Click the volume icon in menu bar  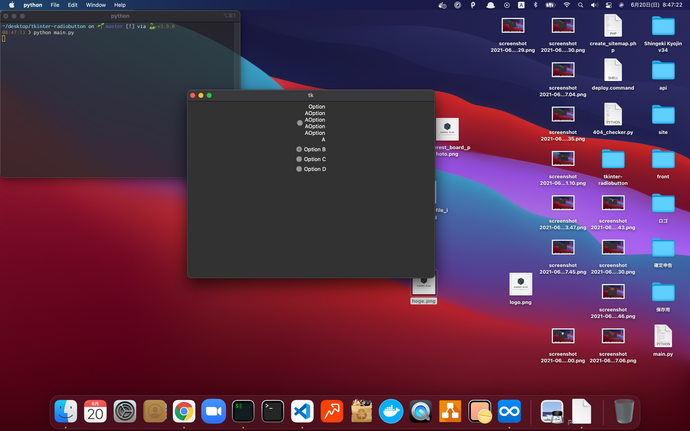pyautogui.click(x=594, y=5)
